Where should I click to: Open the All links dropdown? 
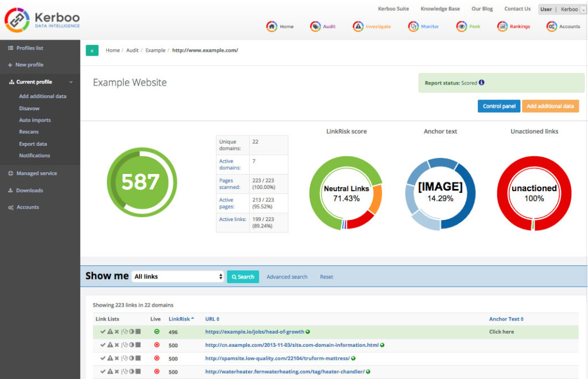coord(178,277)
